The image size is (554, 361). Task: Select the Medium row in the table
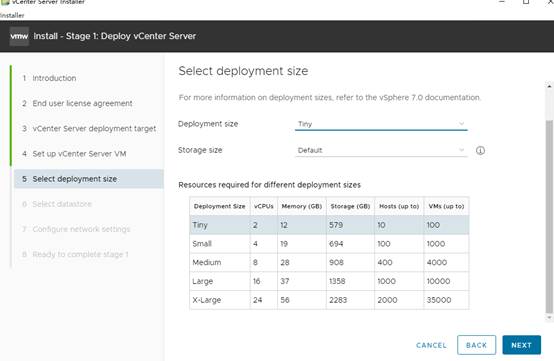point(329,262)
